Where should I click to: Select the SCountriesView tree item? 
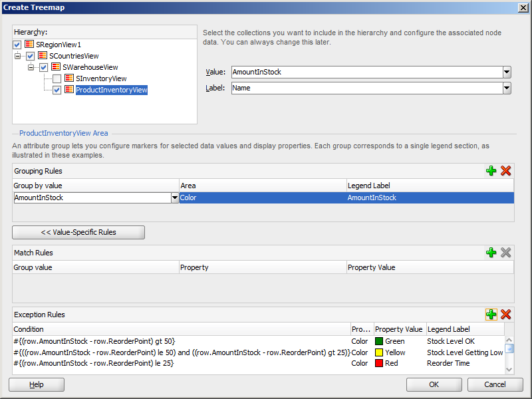(x=74, y=56)
